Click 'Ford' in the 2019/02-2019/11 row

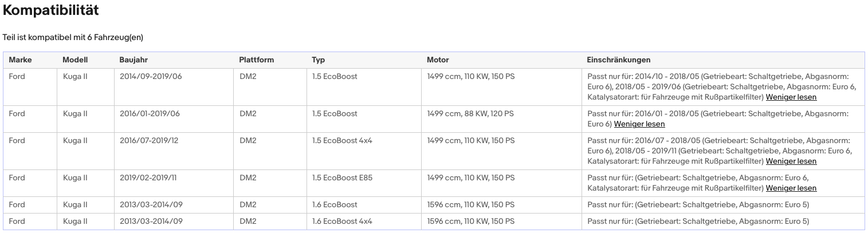coord(17,178)
